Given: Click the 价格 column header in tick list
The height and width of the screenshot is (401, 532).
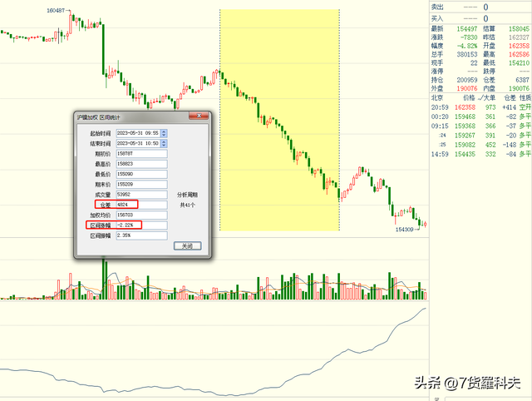Looking at the screenshot, I should pos(469,98).
